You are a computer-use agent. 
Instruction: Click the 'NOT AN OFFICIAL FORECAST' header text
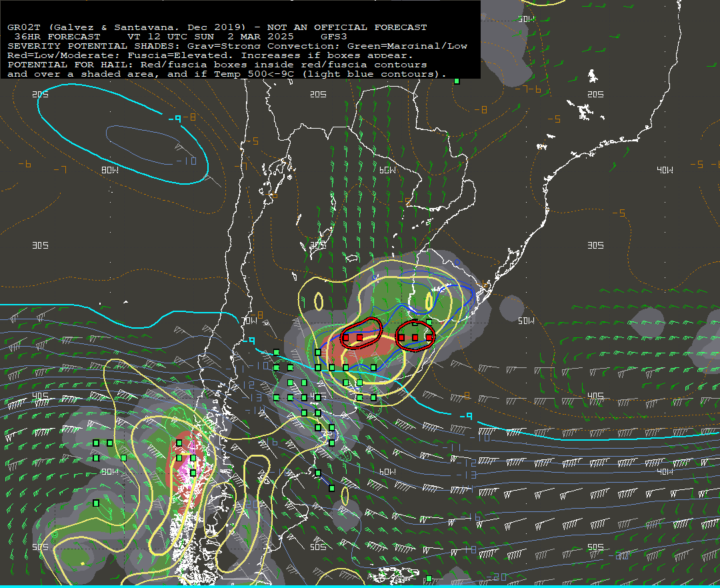347,27
